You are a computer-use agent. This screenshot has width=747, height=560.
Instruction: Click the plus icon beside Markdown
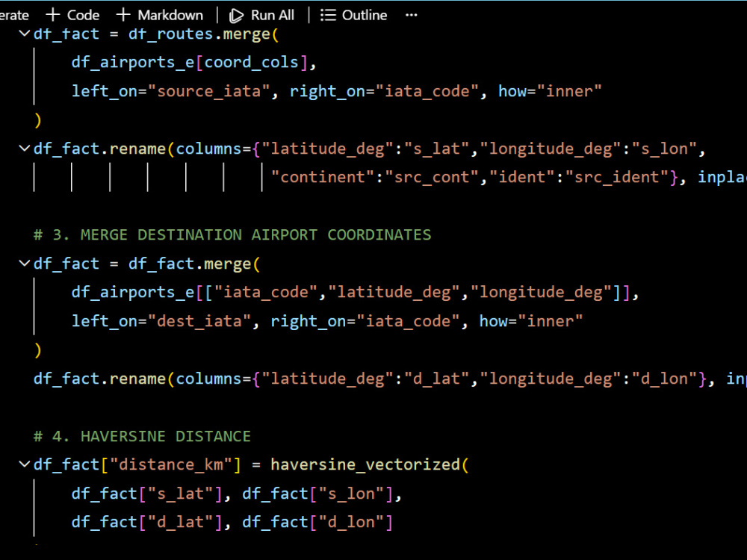point(123,15)
